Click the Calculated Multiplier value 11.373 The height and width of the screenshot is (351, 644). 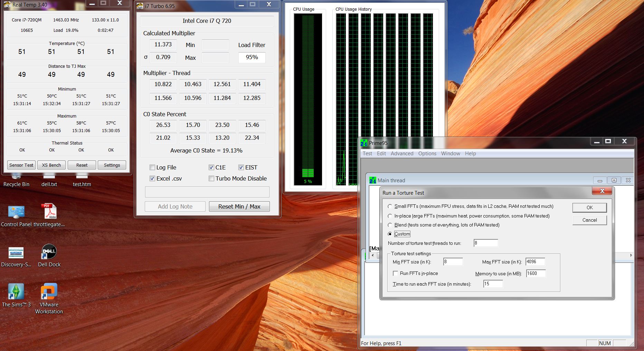163,45
